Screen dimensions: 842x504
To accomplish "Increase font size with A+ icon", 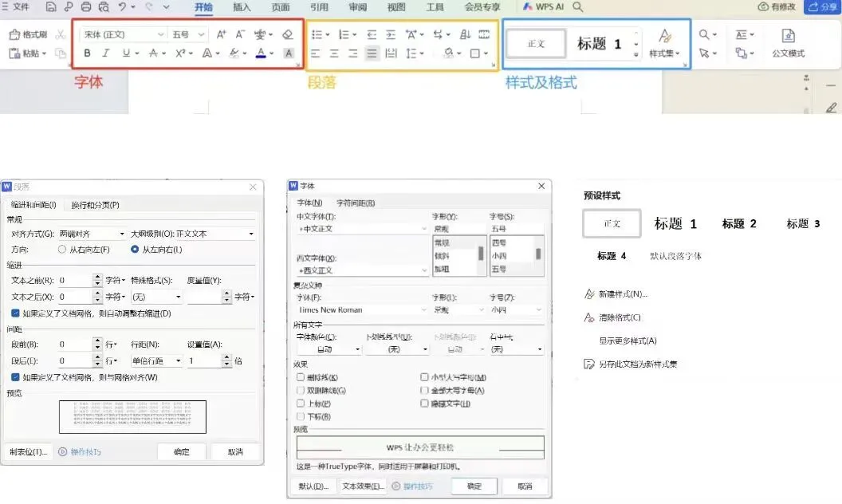I will click(x=221, y=34).
